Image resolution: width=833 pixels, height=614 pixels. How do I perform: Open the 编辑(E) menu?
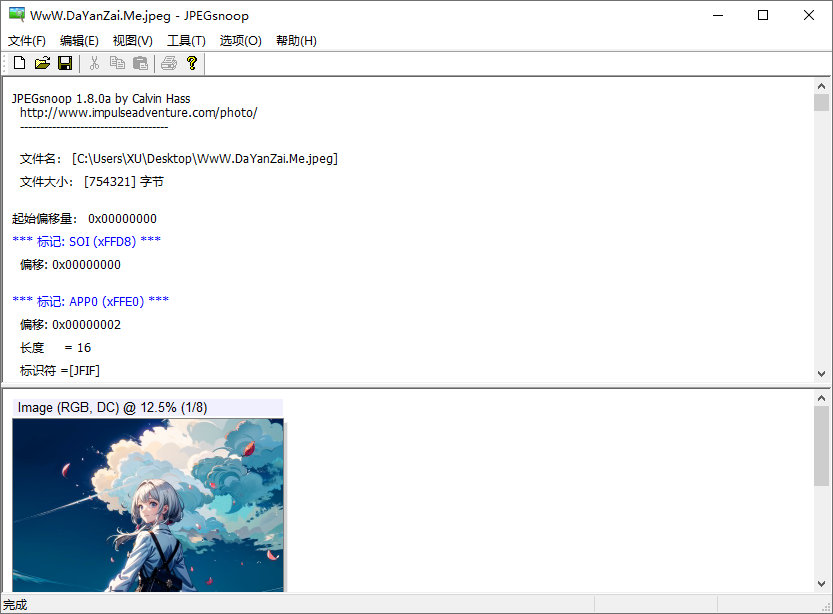coord(79,41)
